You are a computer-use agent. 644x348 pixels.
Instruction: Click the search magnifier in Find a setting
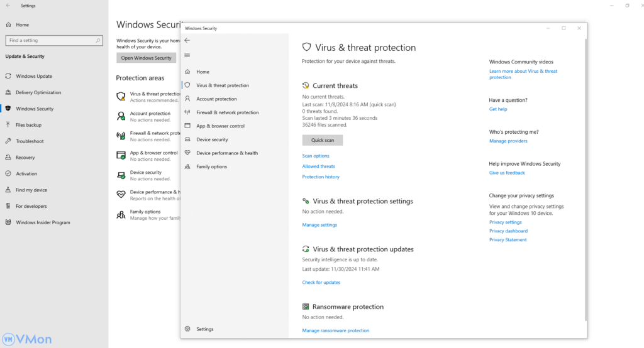(97, 40)
